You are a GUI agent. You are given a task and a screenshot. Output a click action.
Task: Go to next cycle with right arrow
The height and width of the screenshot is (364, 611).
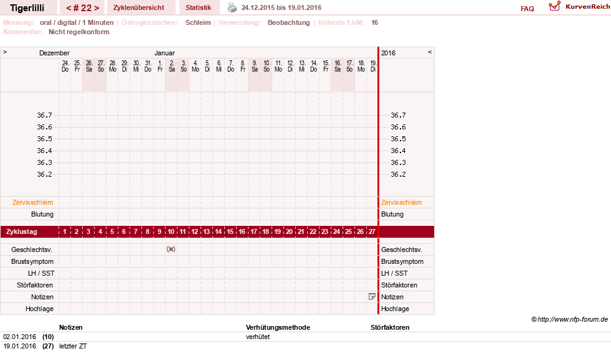click(97, 8)
